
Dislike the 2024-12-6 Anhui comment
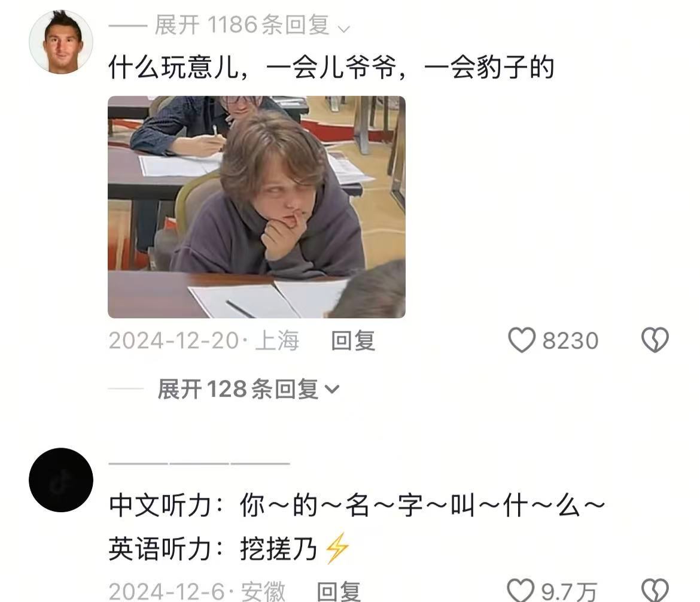[655, 591]
